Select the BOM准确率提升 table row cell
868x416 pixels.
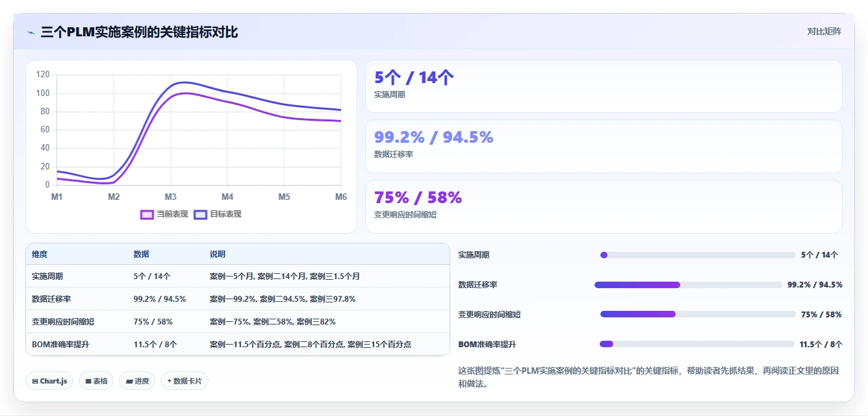click(60, 345)
